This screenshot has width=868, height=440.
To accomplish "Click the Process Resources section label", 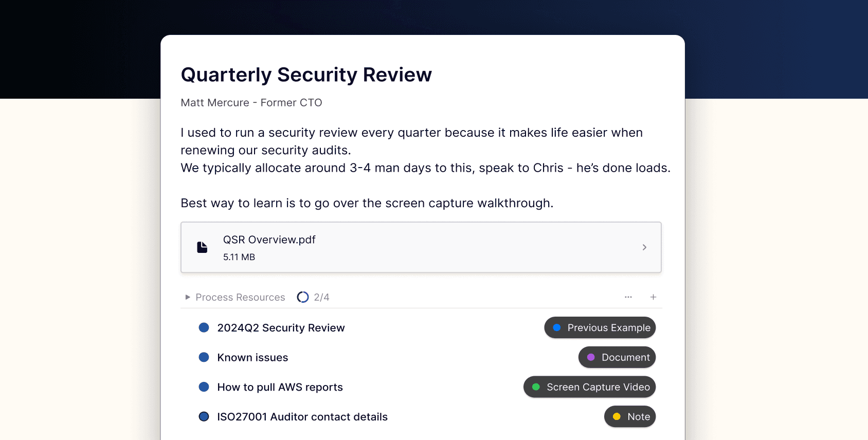I will click(x=240, y=297).
